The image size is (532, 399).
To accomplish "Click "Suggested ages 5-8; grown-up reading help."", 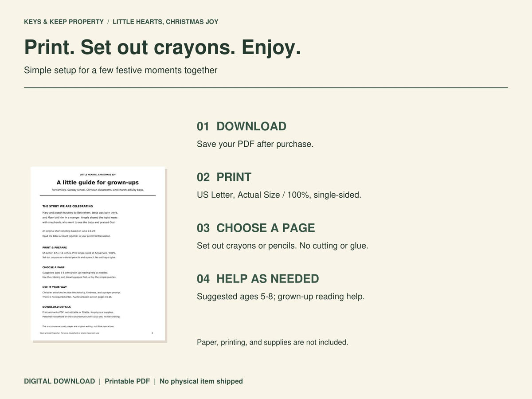I will click(x=281, y=297).
